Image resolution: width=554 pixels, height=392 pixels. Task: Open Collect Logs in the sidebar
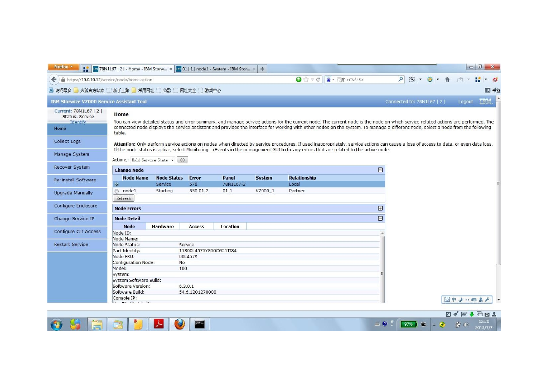pos(78,141)
